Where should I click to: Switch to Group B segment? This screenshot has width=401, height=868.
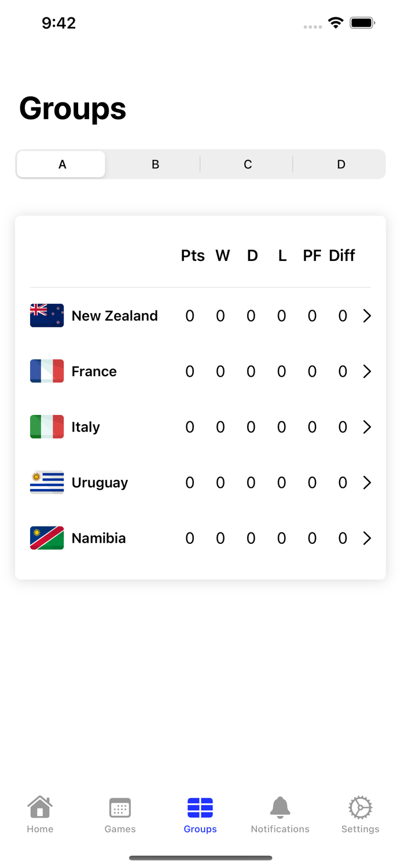[x=155, y=164]
